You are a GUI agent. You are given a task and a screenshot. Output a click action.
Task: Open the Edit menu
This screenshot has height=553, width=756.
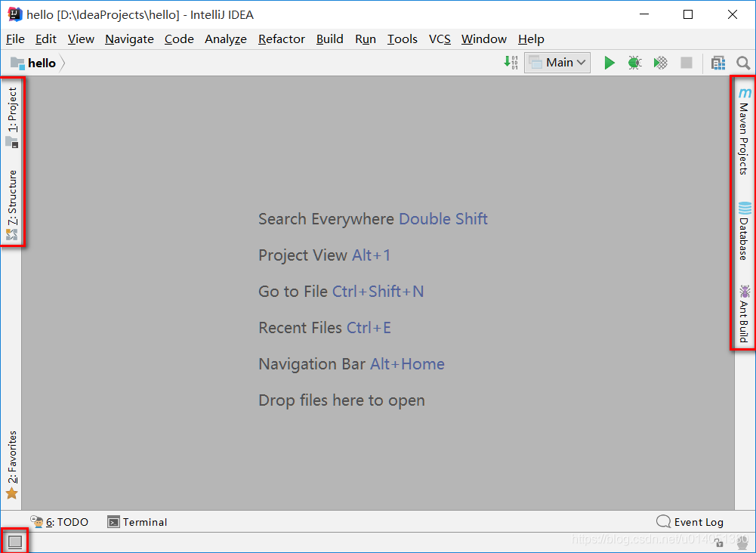pyautogui.click(x=46, y=39)
